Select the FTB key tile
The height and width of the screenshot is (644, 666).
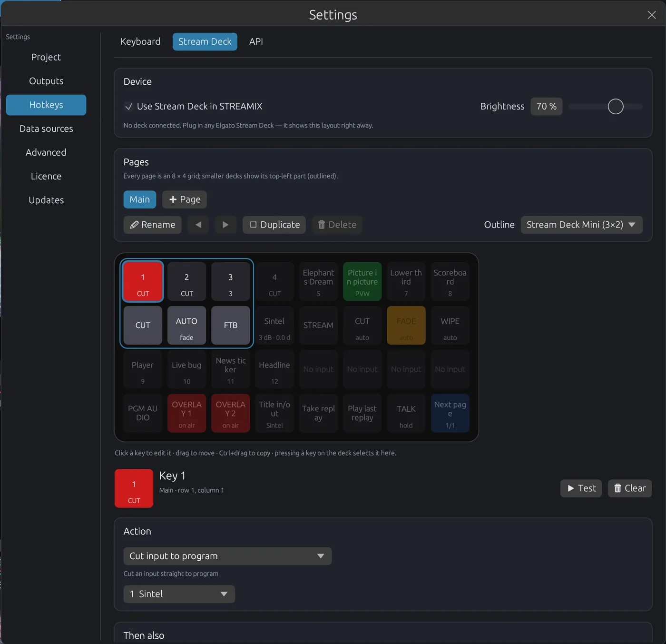pos(231,325)
